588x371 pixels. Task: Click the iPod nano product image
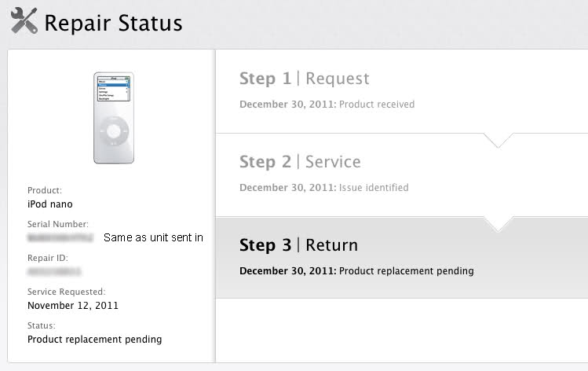point(114,118)
